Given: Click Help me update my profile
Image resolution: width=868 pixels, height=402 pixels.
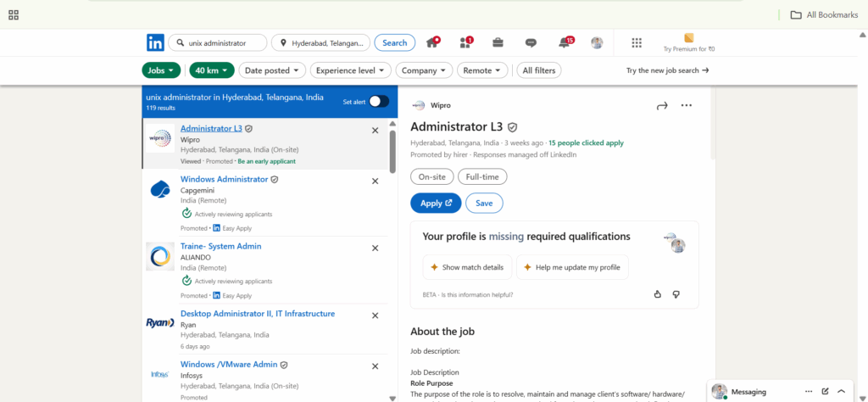Looking at the screenshot, I should (x=572, y=267).
